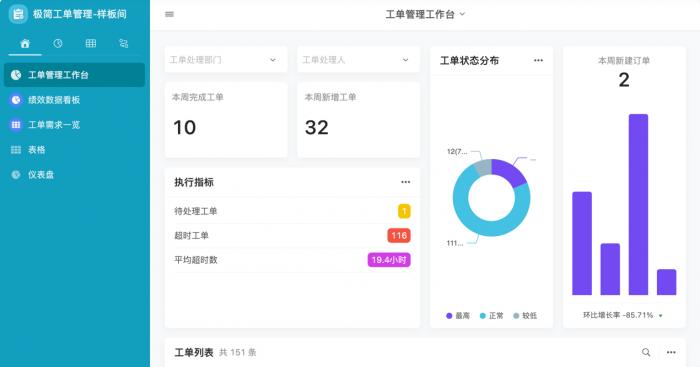The image size is (700, 367).
Task: Open 工单需求一览 in the sidebar
Action: tap(74, 125)
